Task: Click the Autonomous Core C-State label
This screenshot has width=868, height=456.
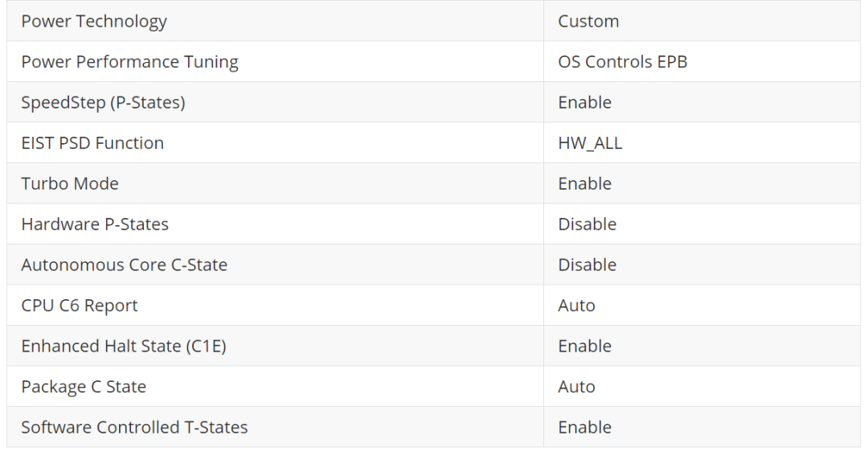Action: click(124, 265)
